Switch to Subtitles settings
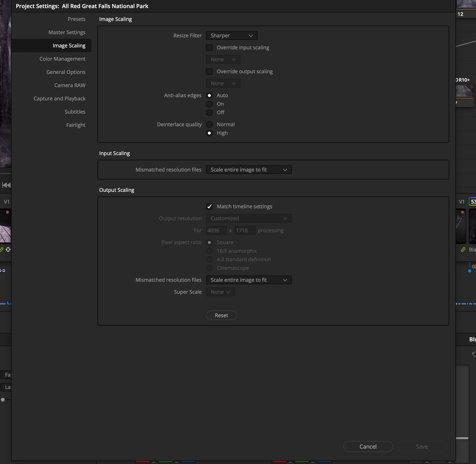Image resolution: width=476 pixels, height=464 pixels. click(75, 112)
